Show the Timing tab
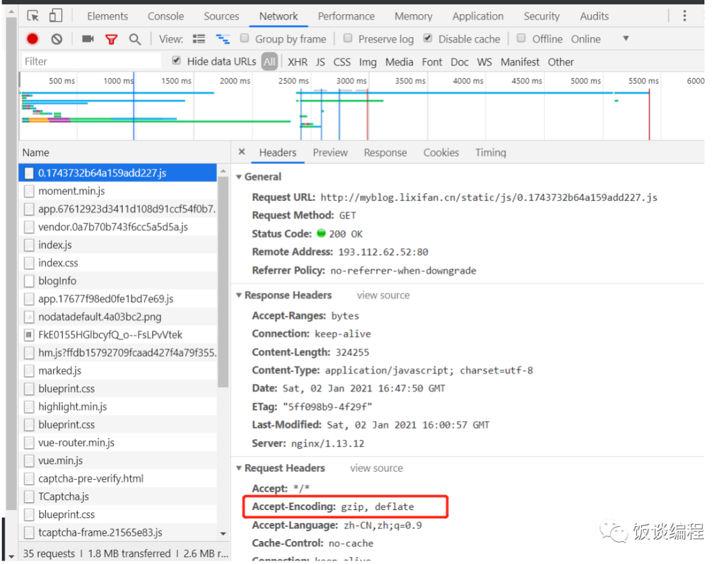This screenshot has width=728, height=564. [x=491, y=153]
